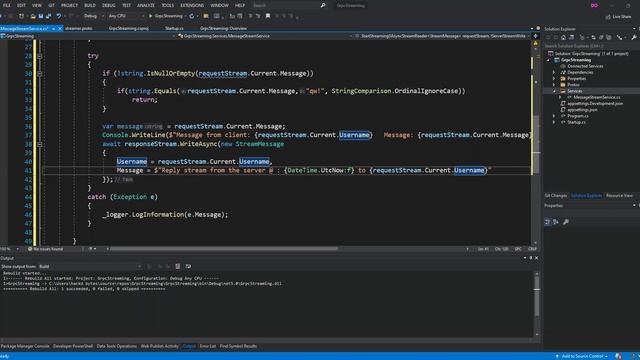Click the Open File folder icon
The width and height of the screenshot is (640, 360).
33,16
